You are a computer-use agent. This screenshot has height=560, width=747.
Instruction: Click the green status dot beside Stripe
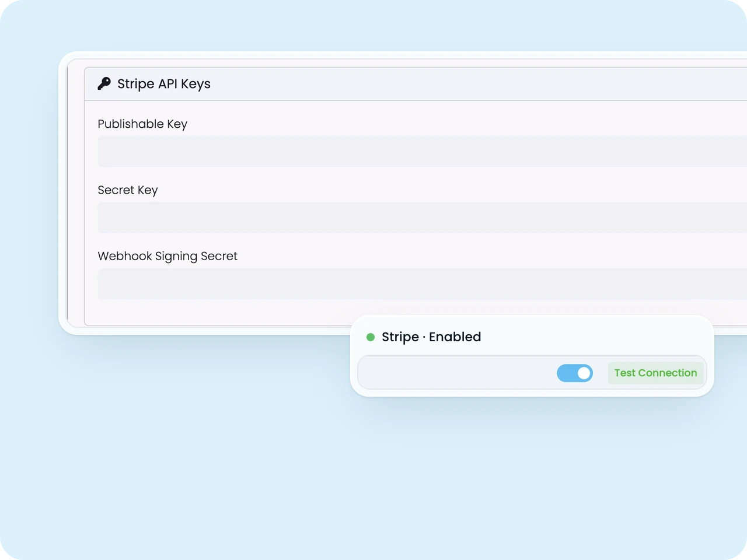coord(371,337)
